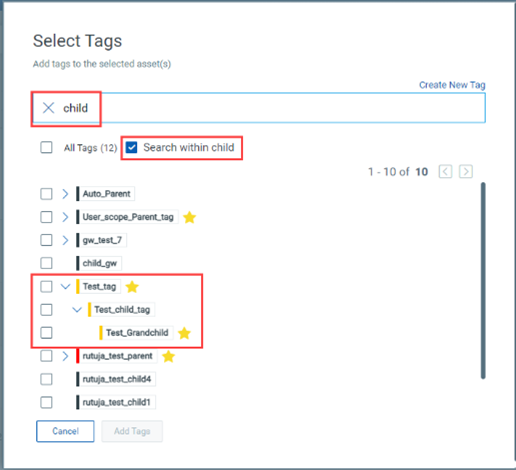Collapse the Test_child_tag node

(x=77, y=310)
